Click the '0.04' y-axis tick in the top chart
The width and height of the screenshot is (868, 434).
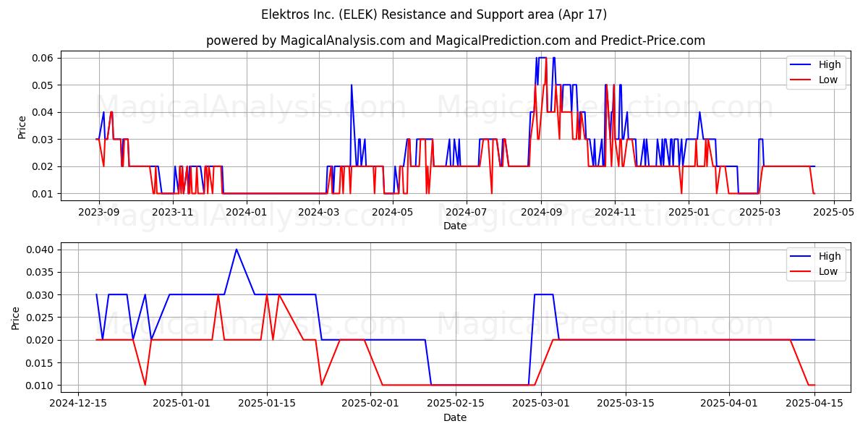tap(43, 112)
